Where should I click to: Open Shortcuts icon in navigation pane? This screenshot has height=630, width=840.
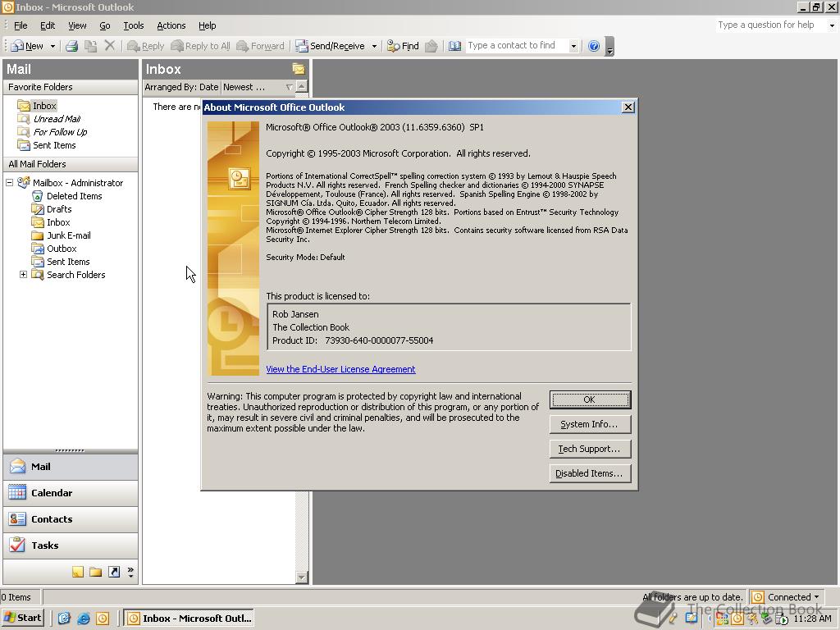coord(113,572)
